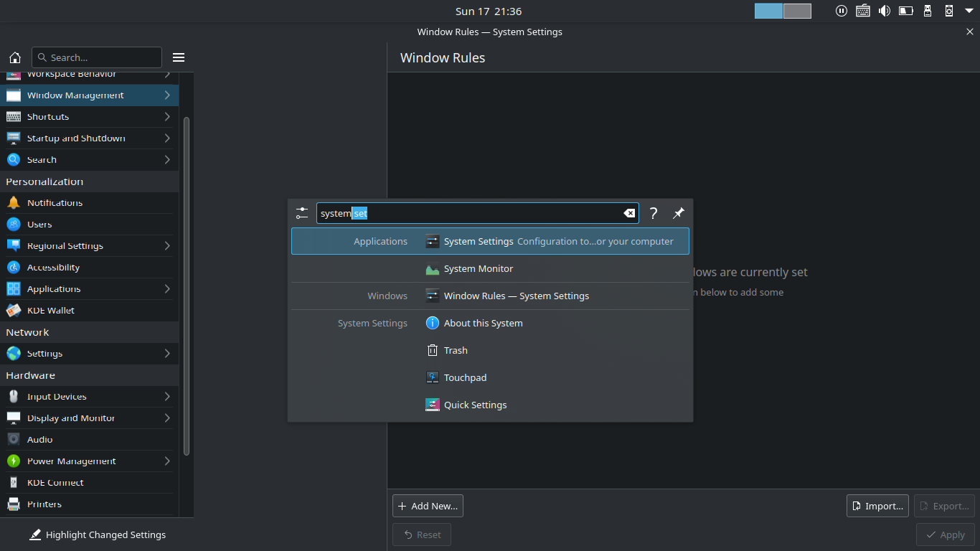Expand the Applications chevron in sidebar
Image resolution: width=980 pixels, height=551 pixels.
167,289
